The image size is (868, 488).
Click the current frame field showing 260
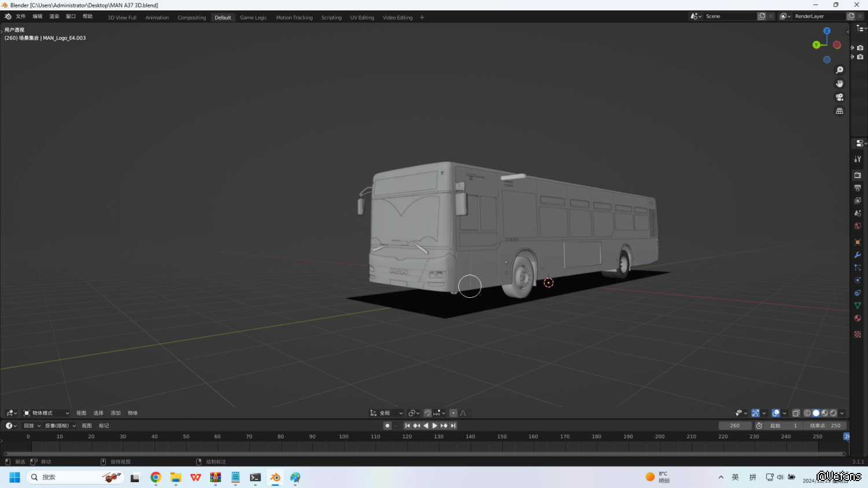735,426
